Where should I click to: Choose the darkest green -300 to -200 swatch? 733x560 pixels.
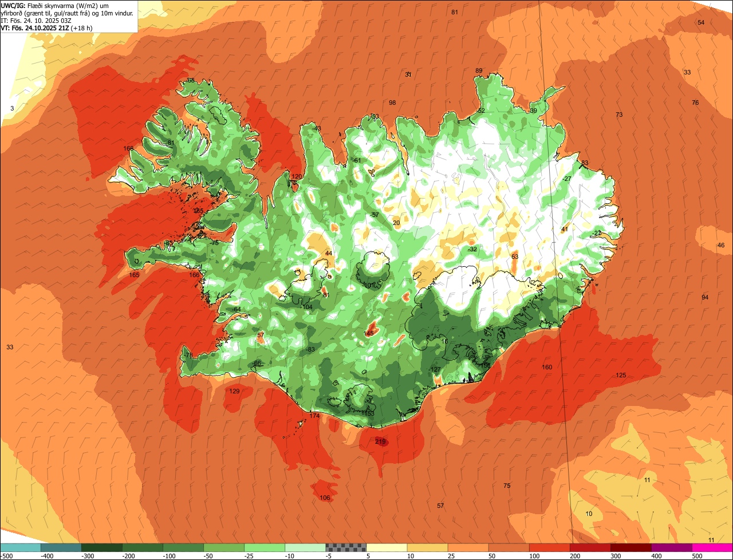101,547
